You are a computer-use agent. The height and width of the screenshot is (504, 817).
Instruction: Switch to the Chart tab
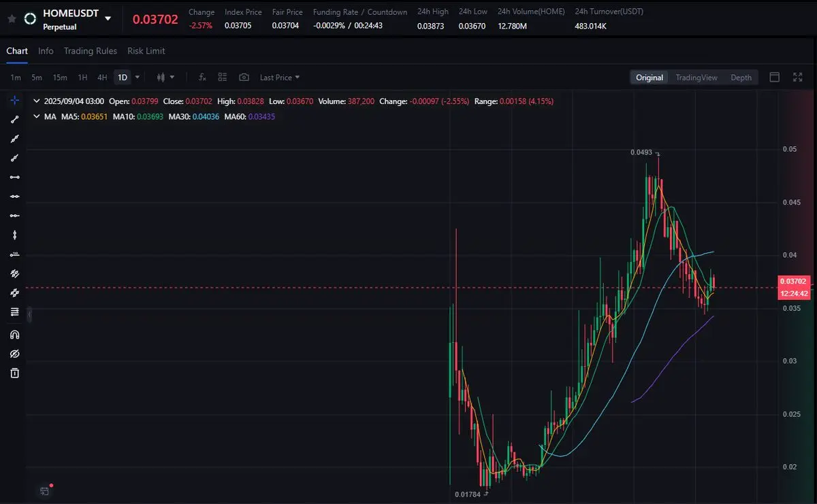tap(17, 51)
